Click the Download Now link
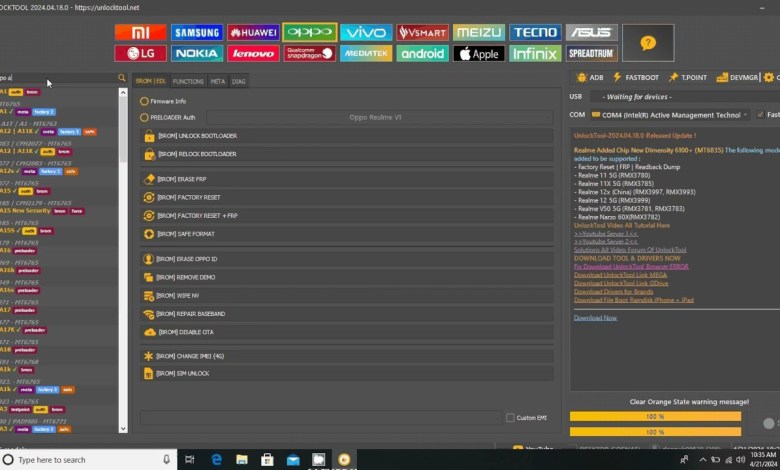 [x=595, y=318]
